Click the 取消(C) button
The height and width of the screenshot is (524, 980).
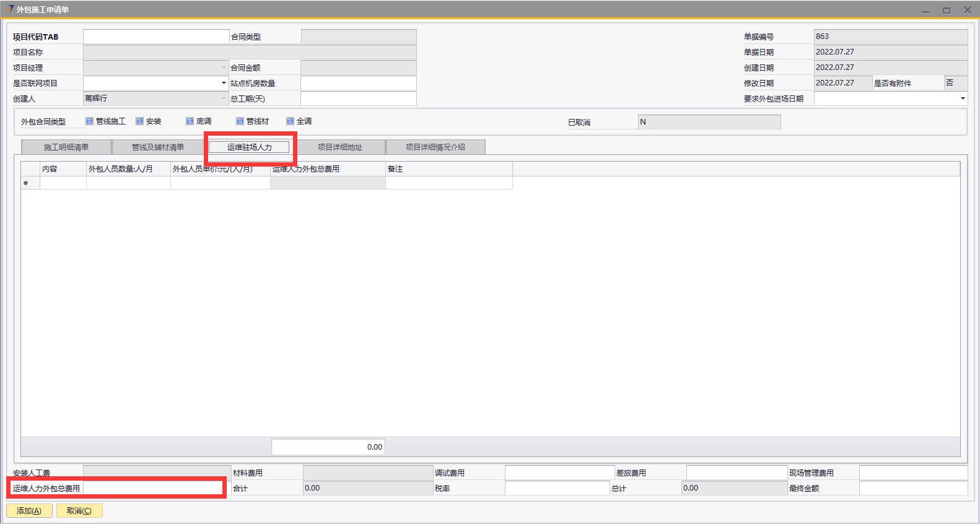tap(79, 511)
